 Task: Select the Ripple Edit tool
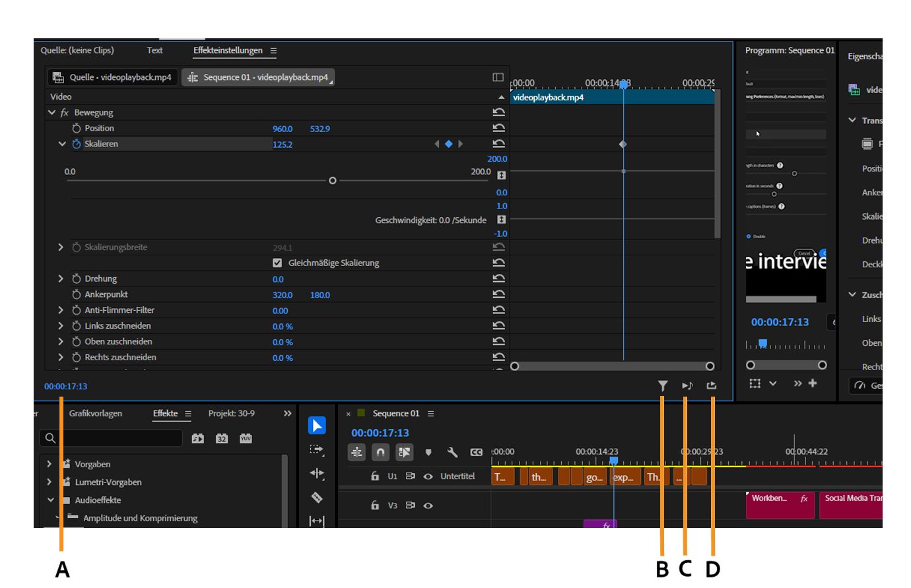(x=317, y=473)
